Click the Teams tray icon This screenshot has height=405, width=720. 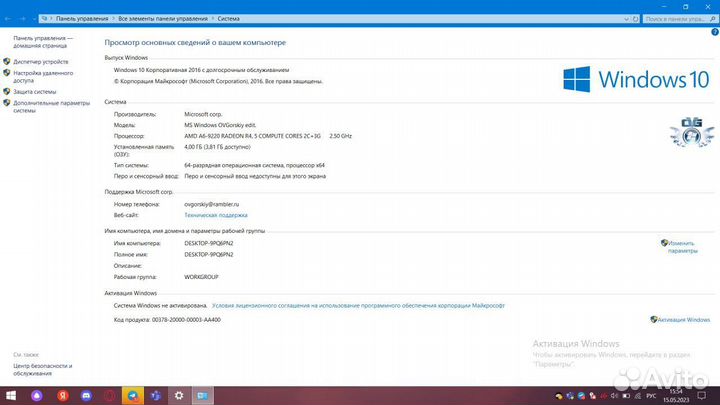click(x=570, y=395)
